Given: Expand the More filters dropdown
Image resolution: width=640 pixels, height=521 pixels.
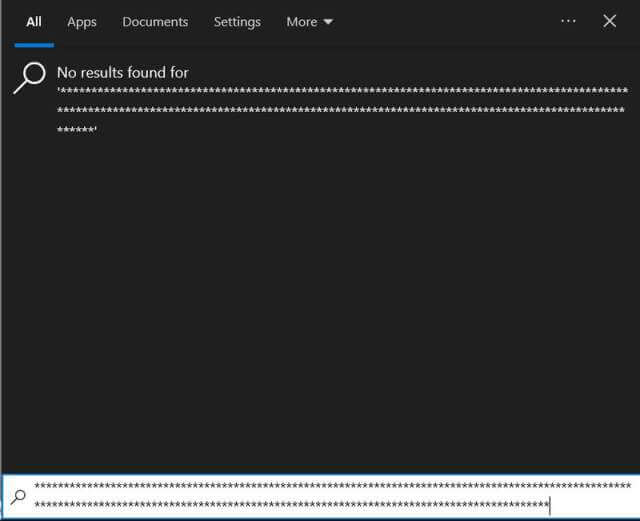Looking at the screenshot, I should (309, 21).
